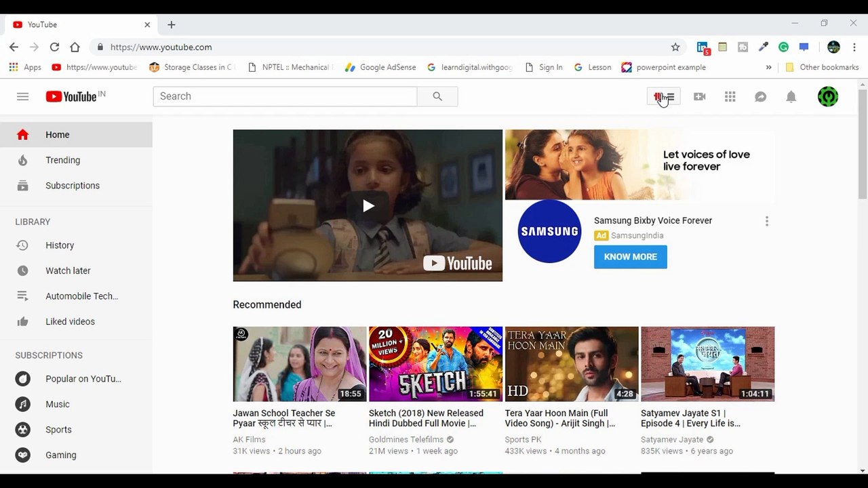The width and height of the screenshot is (868, 488).
Task: Click the browser address bar URL
Action: click(x=161, y=47)
